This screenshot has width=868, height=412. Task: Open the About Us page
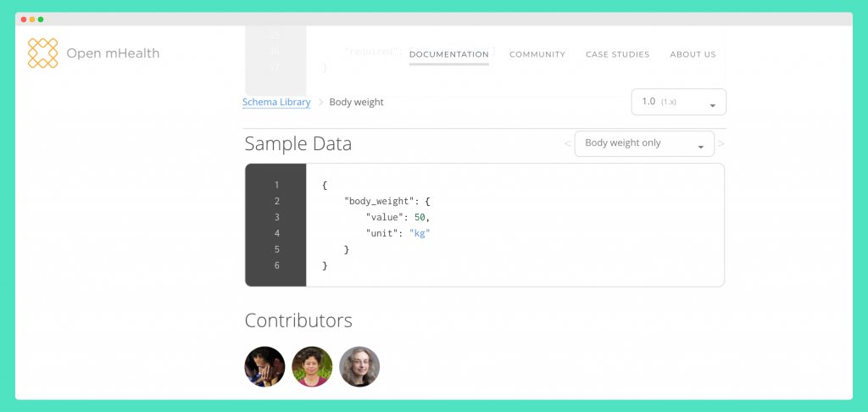point(693,54)
